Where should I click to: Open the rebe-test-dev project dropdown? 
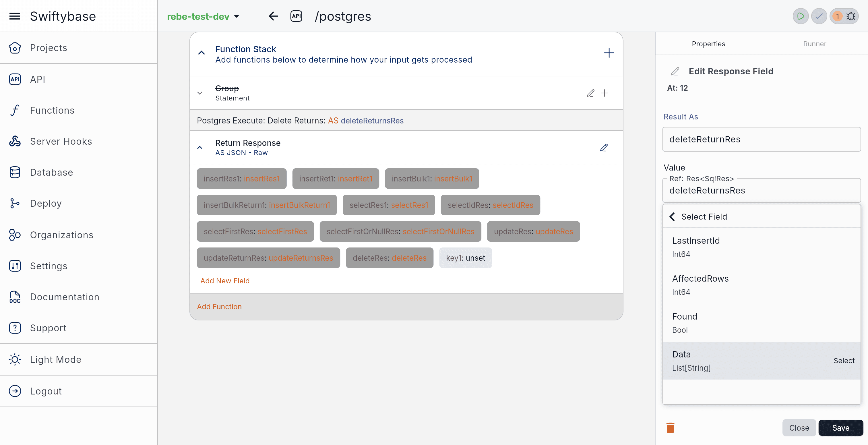pyautogui.click(x=203, y=16)
